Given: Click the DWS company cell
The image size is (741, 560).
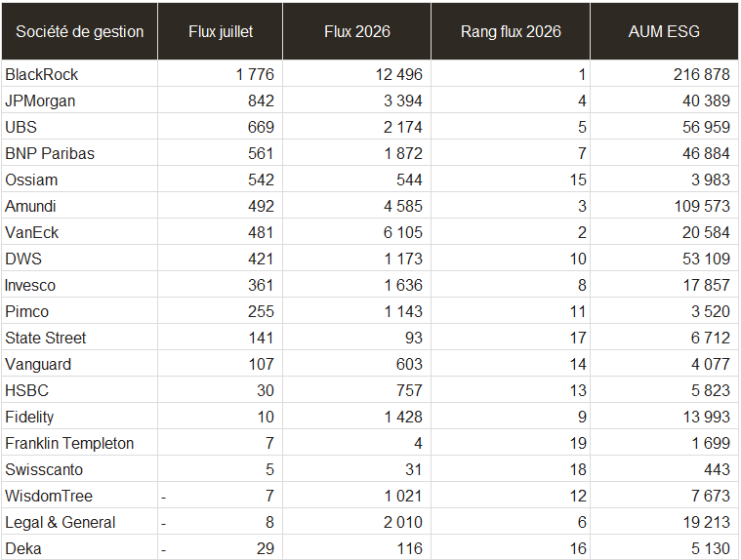Looking at the screenshot, I should [79, 259].
